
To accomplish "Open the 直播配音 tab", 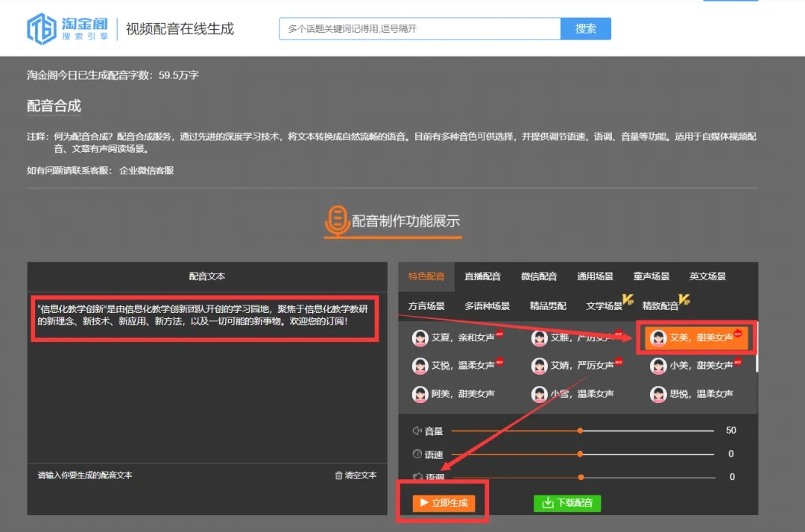I will coord(482,276).
